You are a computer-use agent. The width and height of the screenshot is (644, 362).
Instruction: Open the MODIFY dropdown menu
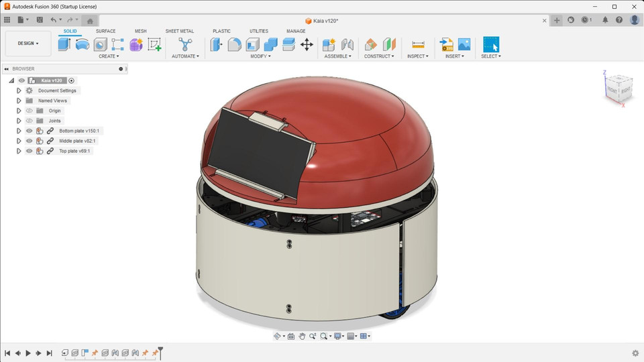[260, 56]
